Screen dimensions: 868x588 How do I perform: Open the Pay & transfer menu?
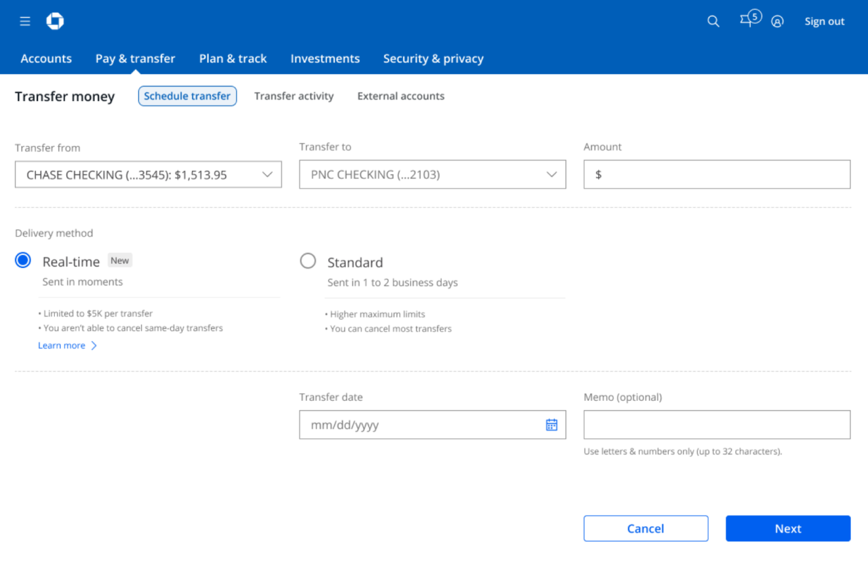pyautogui.click(x=136, y=58)
